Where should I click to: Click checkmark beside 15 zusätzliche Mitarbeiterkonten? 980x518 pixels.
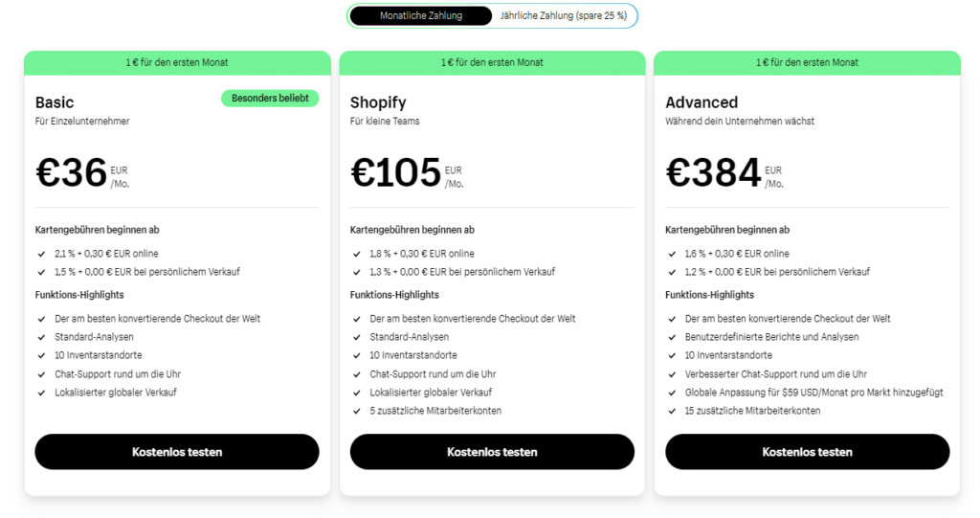[x=672, y=411]
